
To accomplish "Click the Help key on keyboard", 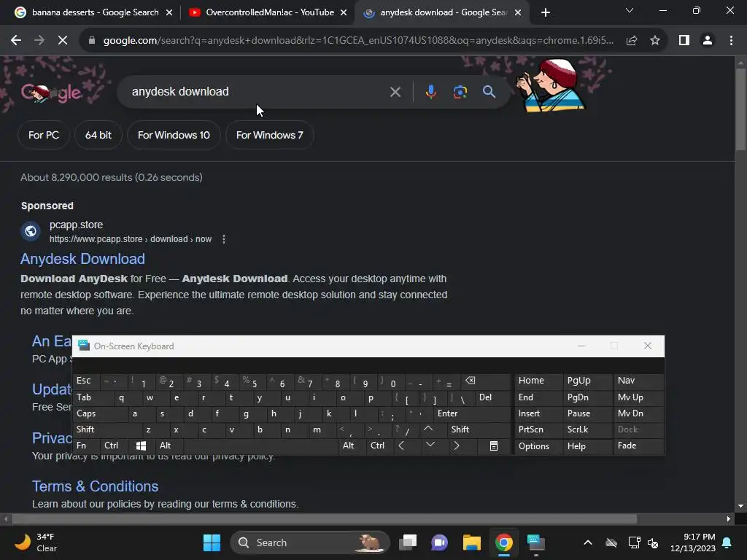I will pos(587,446).
